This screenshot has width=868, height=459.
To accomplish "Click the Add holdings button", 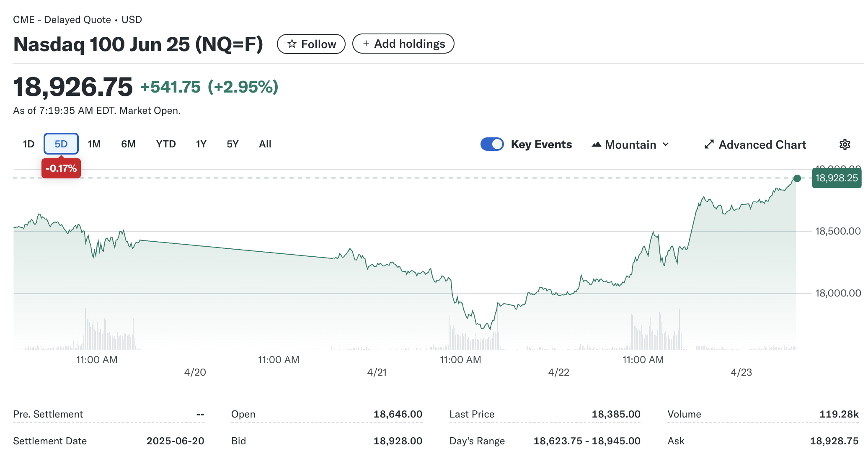I will [x=403, y=44].
